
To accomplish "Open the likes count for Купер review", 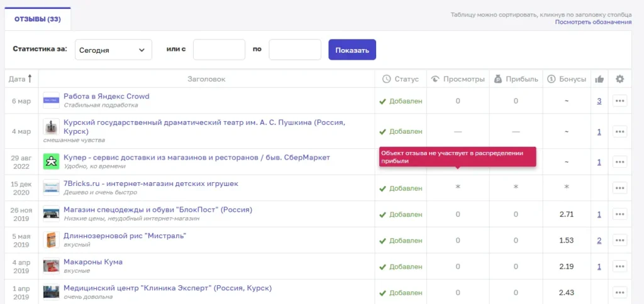I will coord(599,162).
